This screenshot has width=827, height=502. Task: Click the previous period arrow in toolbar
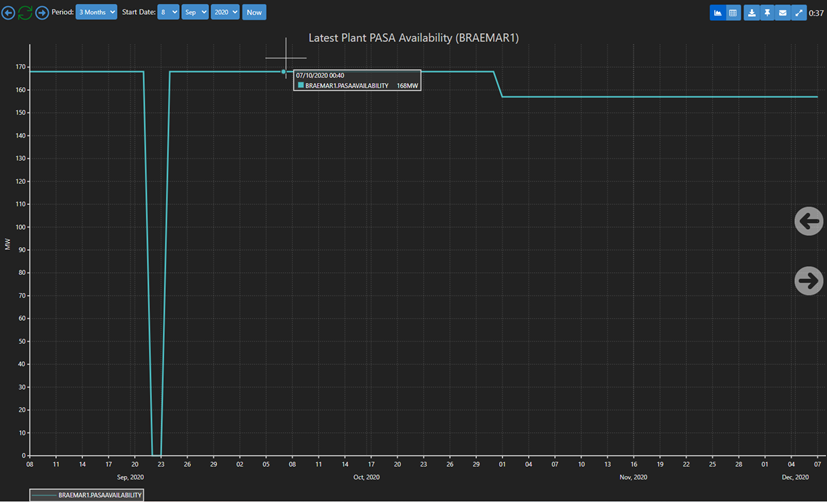9,12
